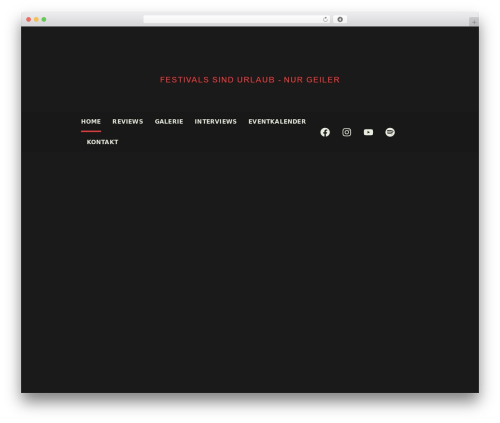Open the Facebook social icon
The height and width of the screenshot is (423, 500).
(325, 132)
